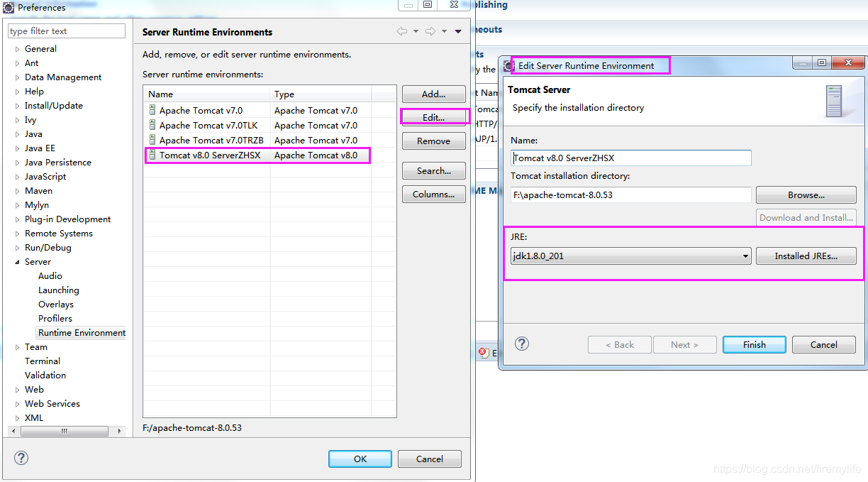Expand the Java tree node
This screenshot has height=482, width=868.
coord(18,134)
